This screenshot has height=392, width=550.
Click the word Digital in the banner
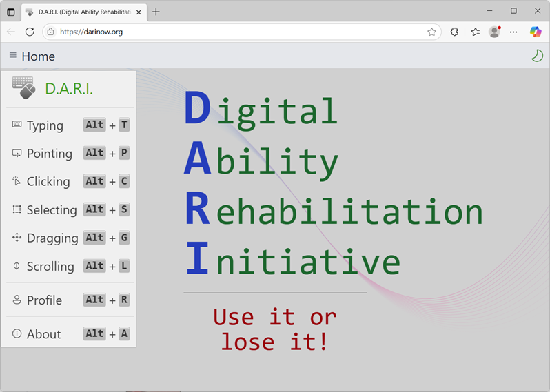point(261,110)
